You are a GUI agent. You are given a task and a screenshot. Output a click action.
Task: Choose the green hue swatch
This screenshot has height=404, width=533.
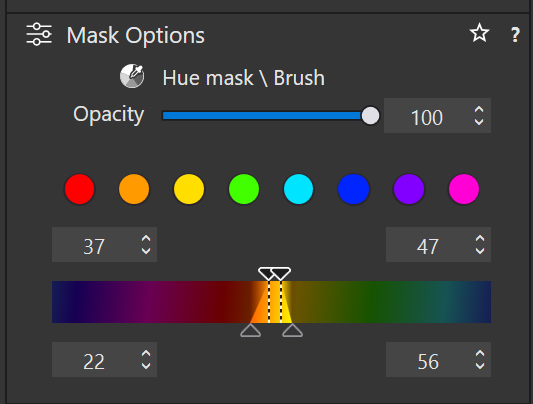244,189
